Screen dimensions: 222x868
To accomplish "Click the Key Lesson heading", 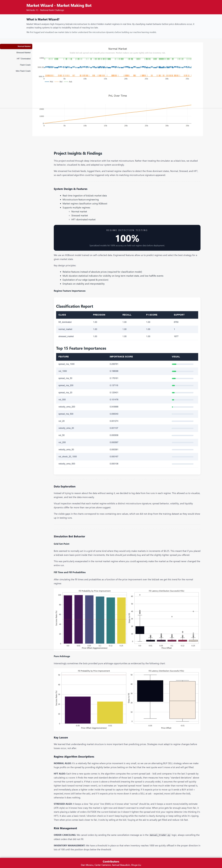I will (x=61, y=738).
